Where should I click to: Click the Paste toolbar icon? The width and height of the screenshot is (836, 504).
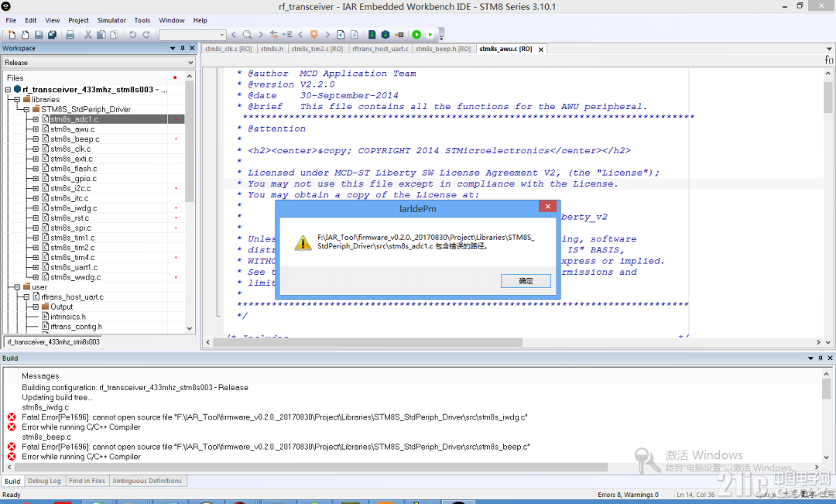114,35
